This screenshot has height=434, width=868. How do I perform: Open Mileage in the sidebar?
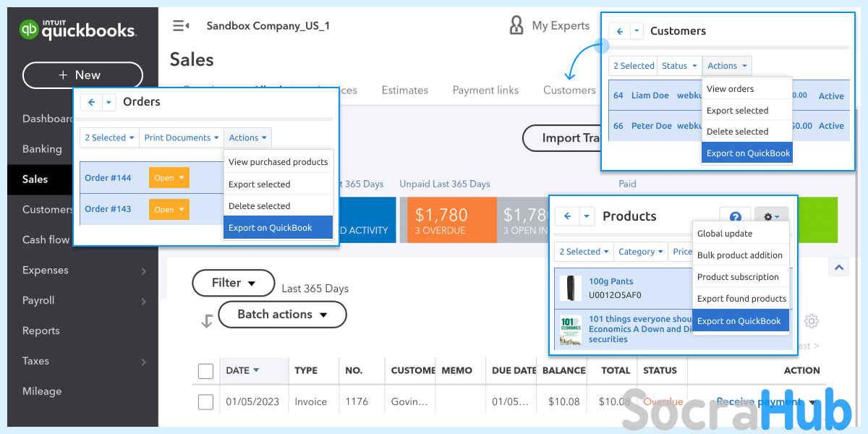coord(42,391)
